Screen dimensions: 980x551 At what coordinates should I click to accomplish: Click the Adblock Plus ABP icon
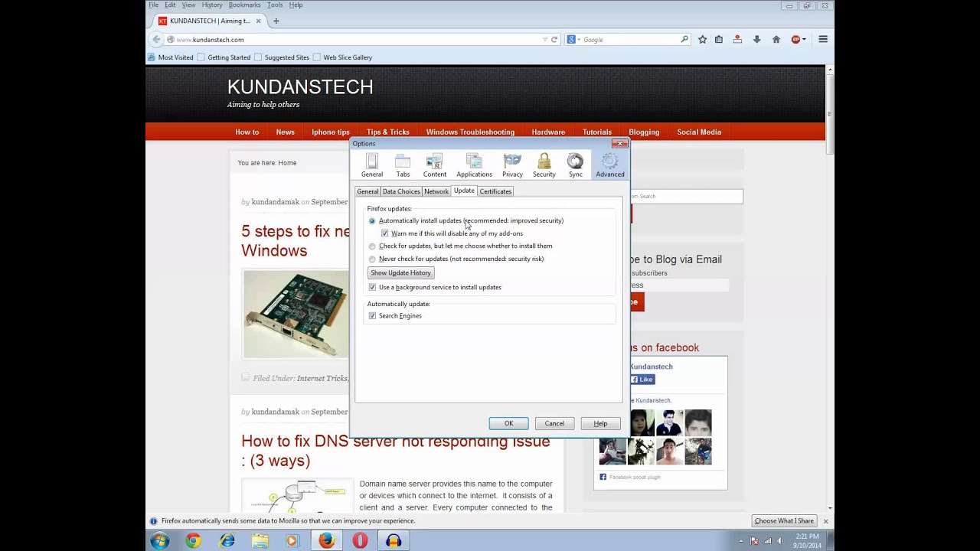point(795,39)
